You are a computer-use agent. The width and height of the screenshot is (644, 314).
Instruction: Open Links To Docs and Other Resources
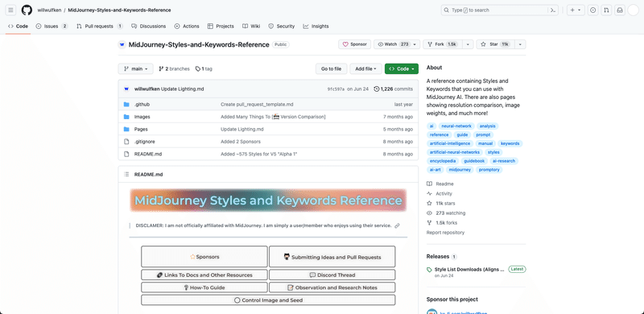point(204,275)
